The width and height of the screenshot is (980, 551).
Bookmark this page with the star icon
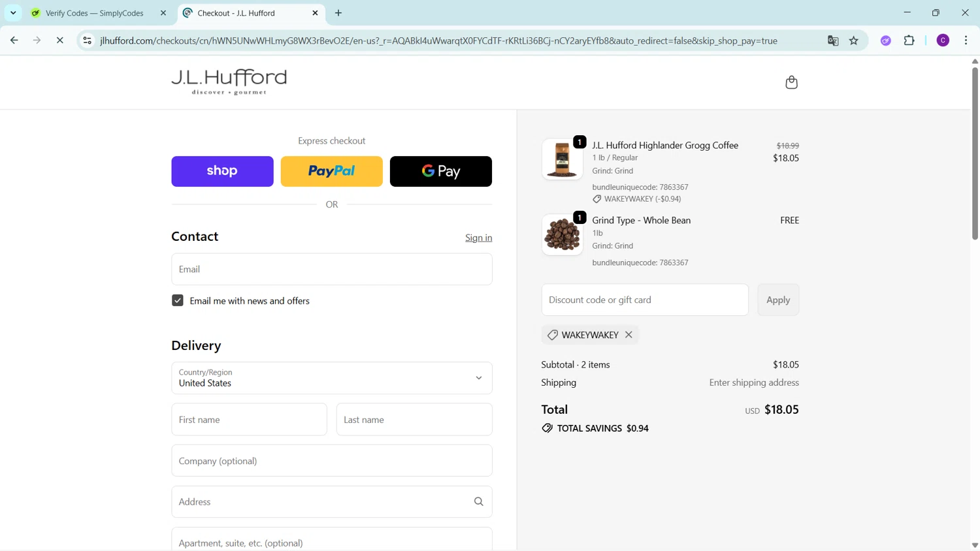pos(854,40)
